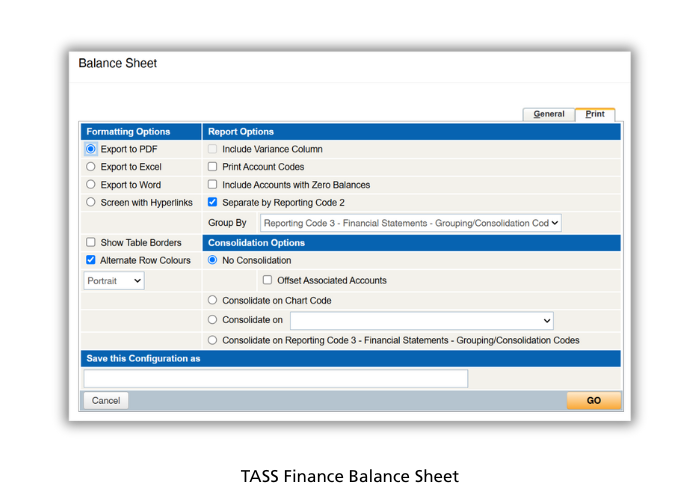Check Offset Associated Accounts box
The width and height of the screenshot is (700, 500).
tap(267, 280)
